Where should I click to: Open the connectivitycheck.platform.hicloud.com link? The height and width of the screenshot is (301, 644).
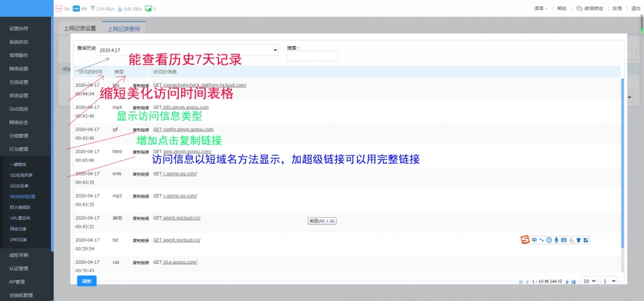(205, 85)
